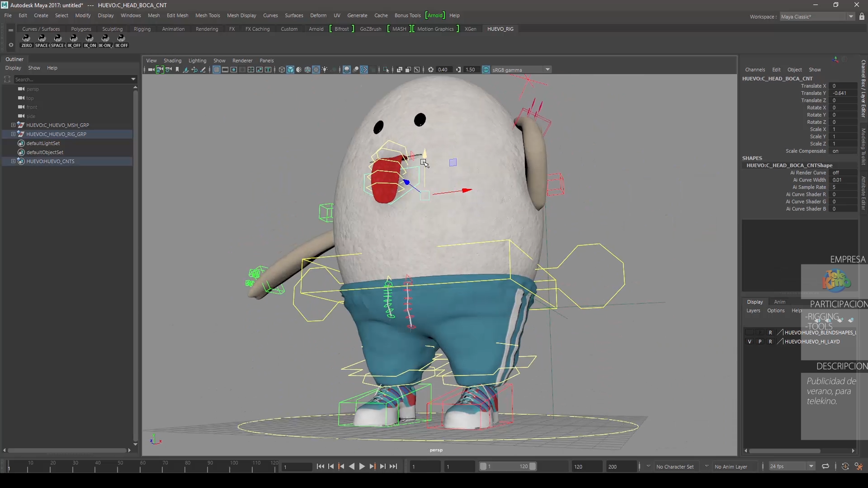Toggle the R box on HUEVO_BLENDSHAPES layer
868x488 pixels.
pyautogui.click(x=770, y=333)
